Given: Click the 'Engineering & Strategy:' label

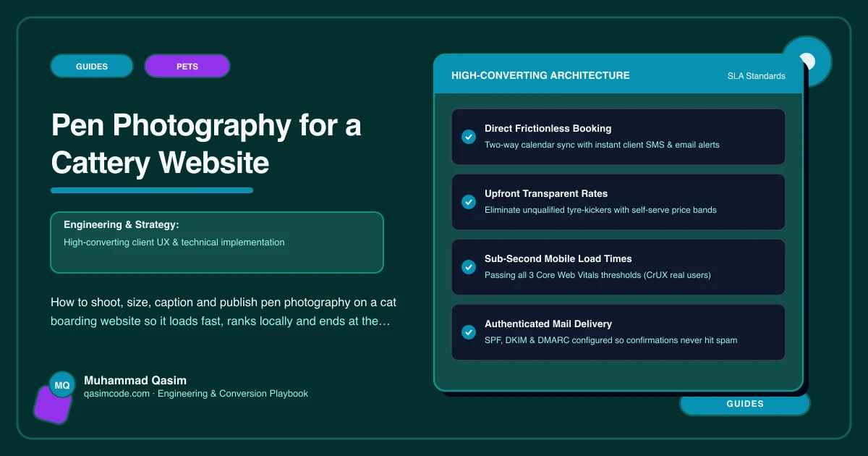Looking at the screenshot, I should coord(121,225).
